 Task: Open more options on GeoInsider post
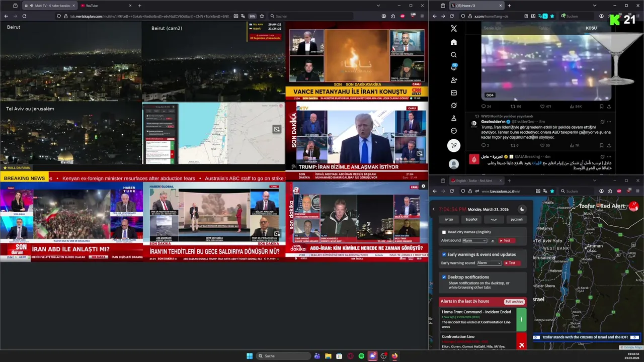pyautogui.click(x=609, y=122)
